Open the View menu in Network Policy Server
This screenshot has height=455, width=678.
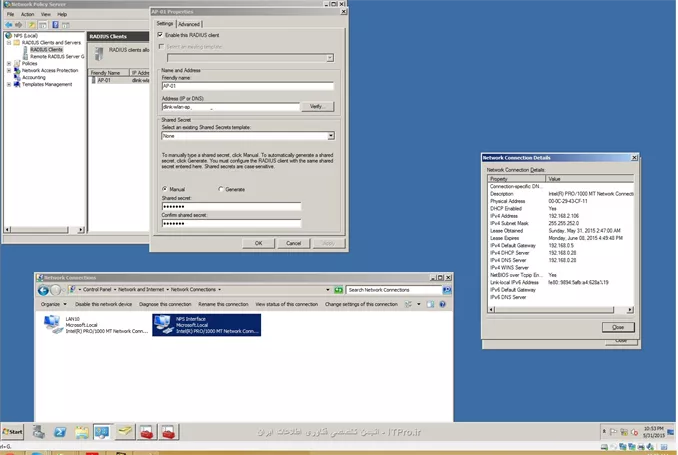coord(45,14)
